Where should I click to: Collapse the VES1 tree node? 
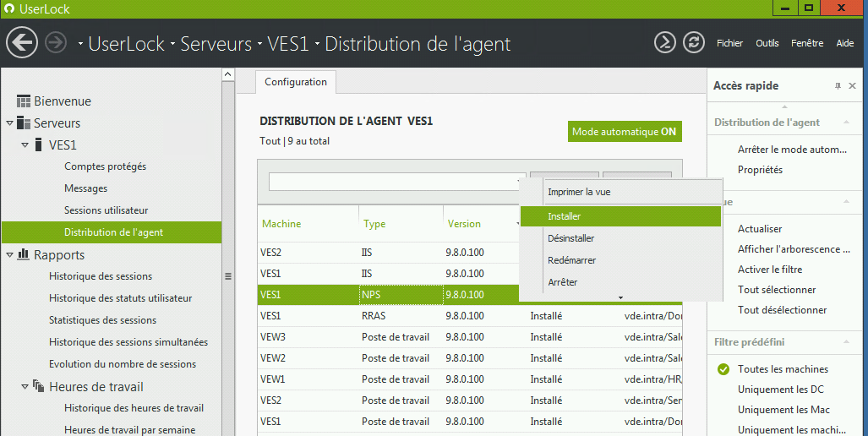pyautogui.click(x=25, y=145)
